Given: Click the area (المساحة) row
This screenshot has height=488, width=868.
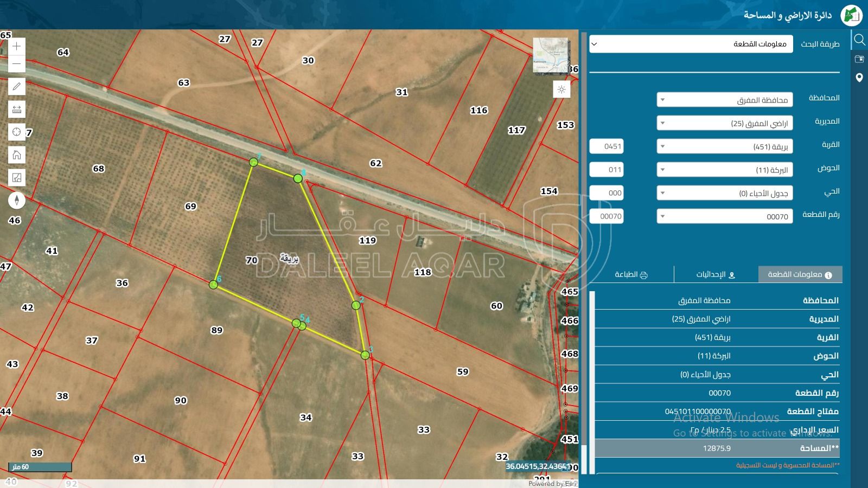Looking at the screenshot, I should point(717,448).
